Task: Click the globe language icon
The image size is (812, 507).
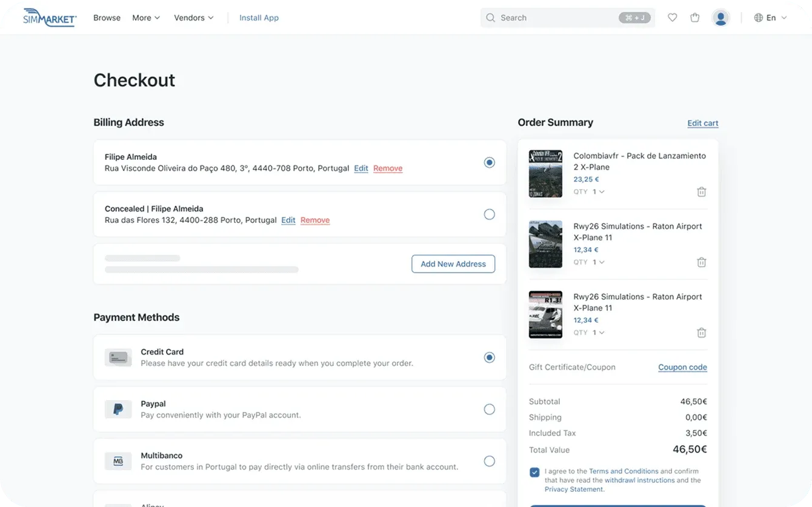Action: click(x=758, y=18)
